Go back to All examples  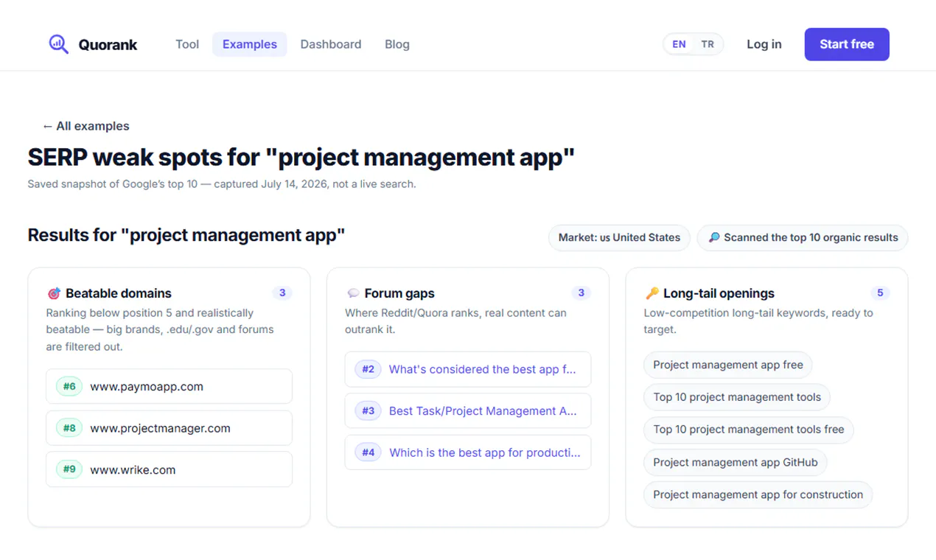tap(86, 126)
